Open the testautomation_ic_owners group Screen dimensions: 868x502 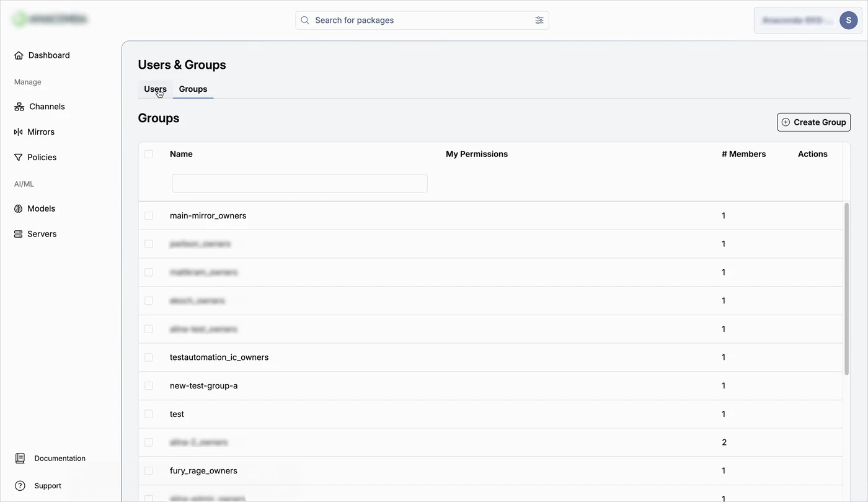click(219, 357)
